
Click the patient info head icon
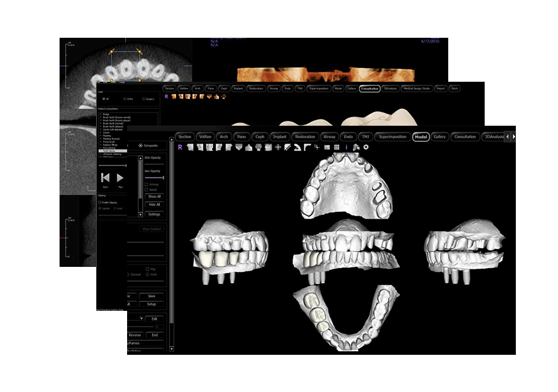coord(356,147)
